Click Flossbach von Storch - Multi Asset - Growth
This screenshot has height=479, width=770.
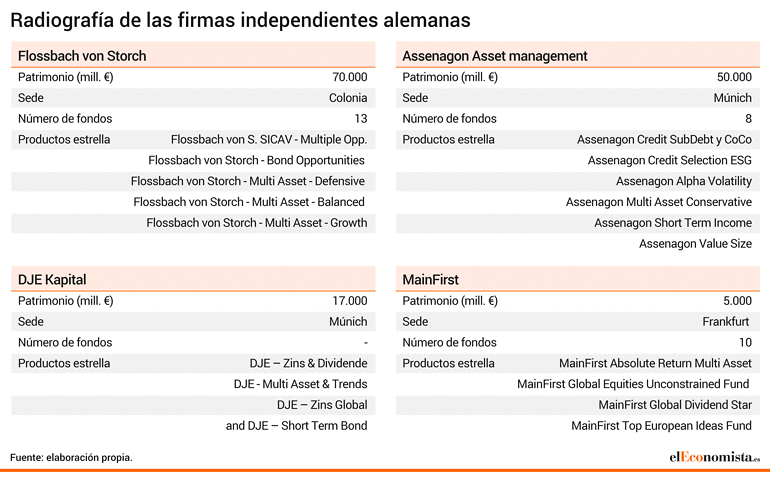click(256, 223)
